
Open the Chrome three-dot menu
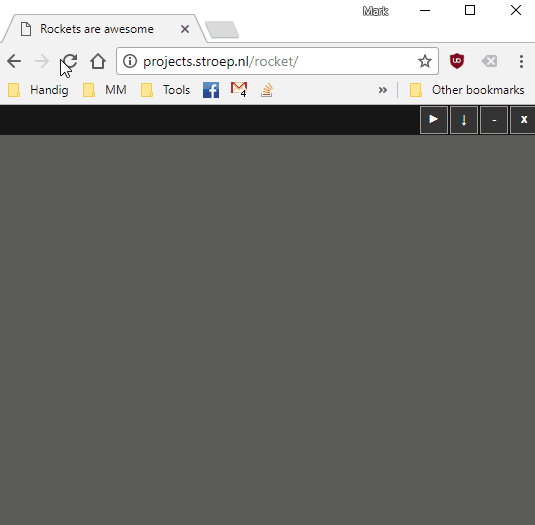click(521, 61)
